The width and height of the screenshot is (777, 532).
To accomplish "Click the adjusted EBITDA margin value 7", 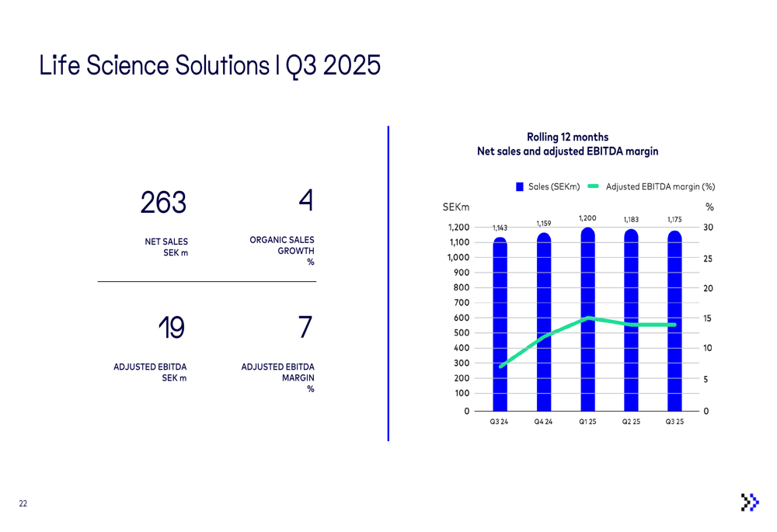I will [305, 328].
